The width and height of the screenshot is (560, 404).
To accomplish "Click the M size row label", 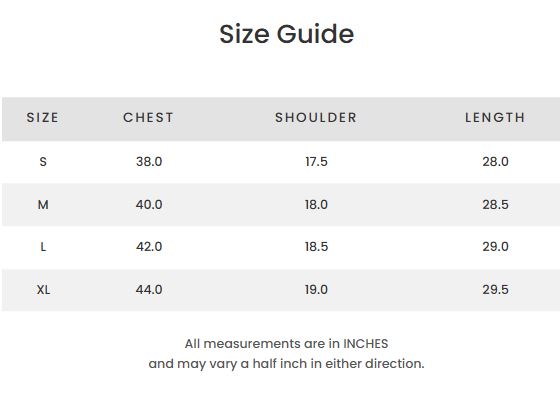I will click(x=43, y=205).
